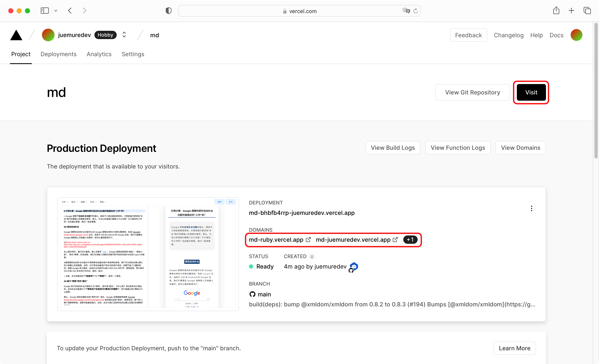Toggle the browser shield/privacy icon in address bar

(168, 10)
